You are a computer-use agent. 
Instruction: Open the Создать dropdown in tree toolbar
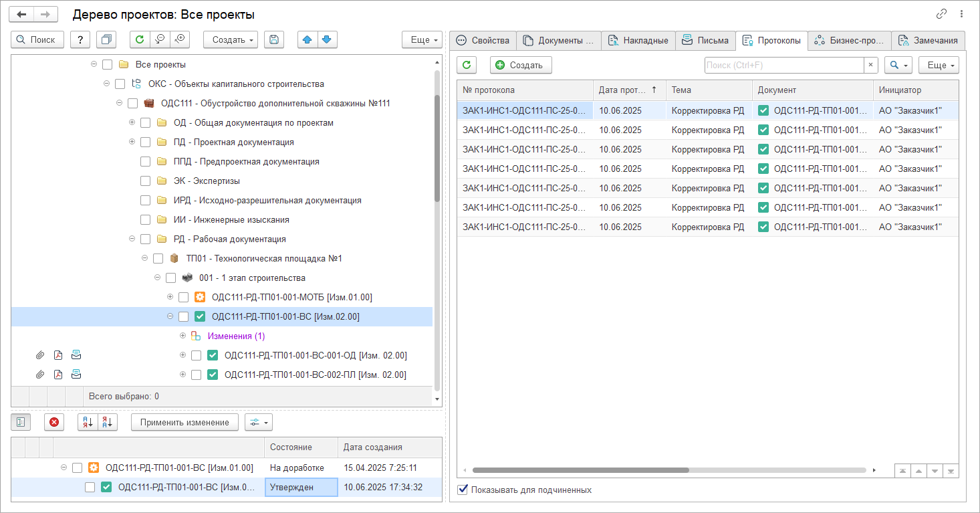coord(230,40)
